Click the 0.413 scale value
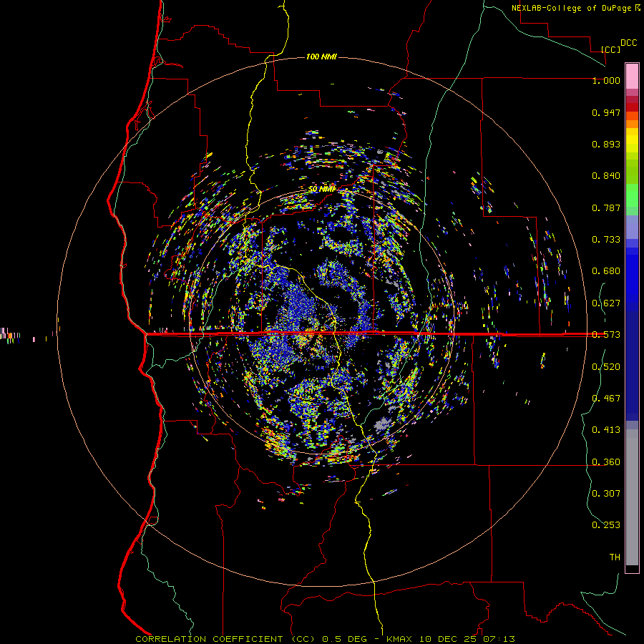 [x=606, y=430]
